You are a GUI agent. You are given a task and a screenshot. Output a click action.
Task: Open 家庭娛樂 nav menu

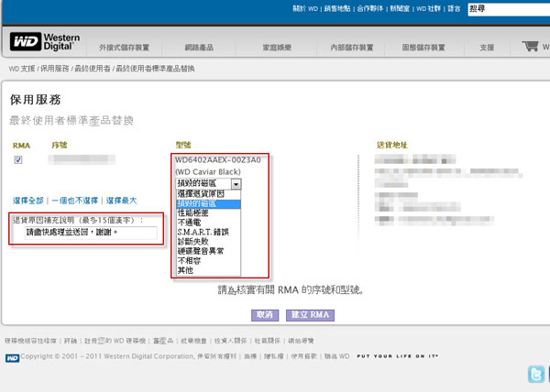pos(277,48)
